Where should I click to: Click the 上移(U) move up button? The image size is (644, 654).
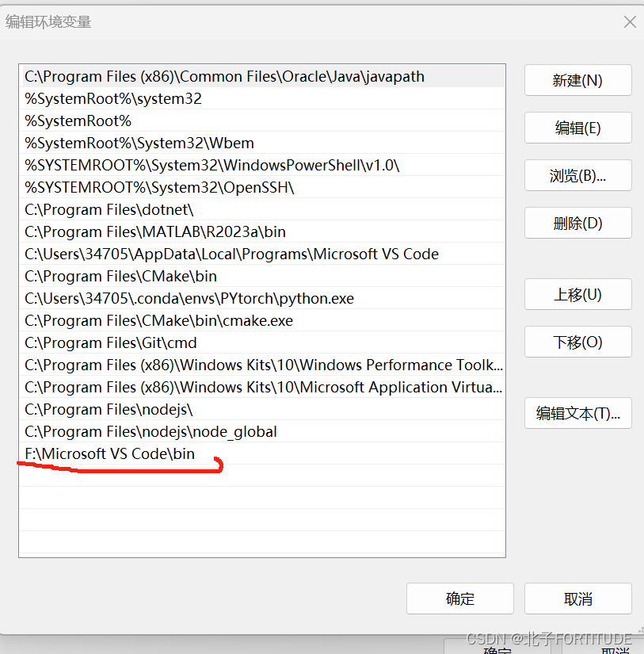(x=577, y=294)
